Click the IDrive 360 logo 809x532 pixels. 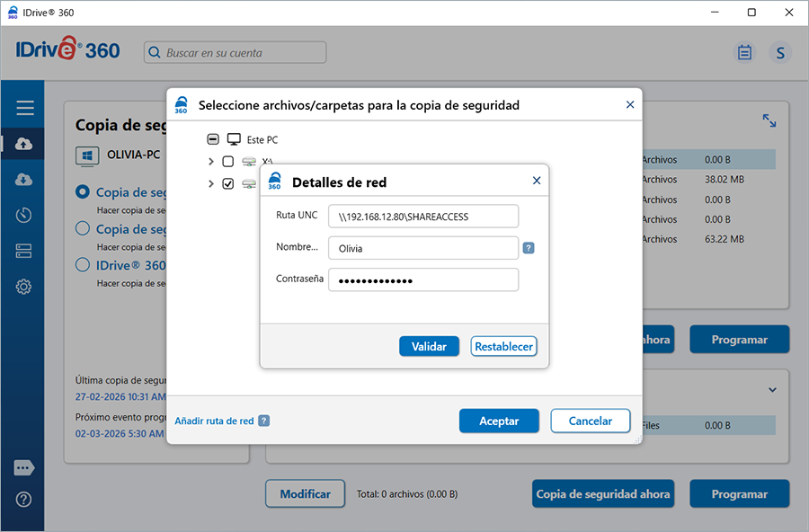(67, 49)
